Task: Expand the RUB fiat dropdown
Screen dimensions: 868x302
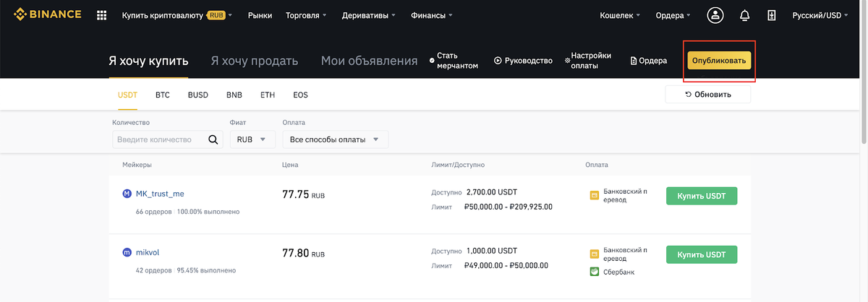Action: [x=252, y=139]
